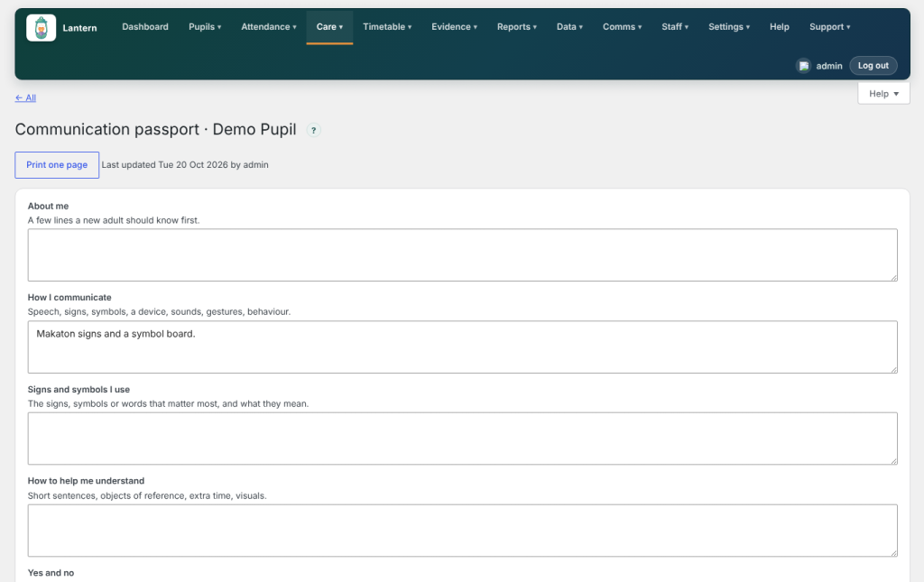Open the Care menu
924x582 pixels.
329,27
